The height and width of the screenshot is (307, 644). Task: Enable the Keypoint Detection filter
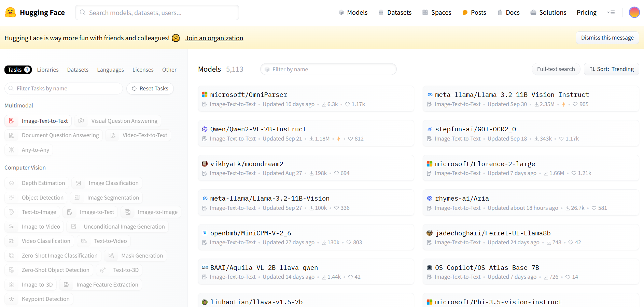coord(39,299)
